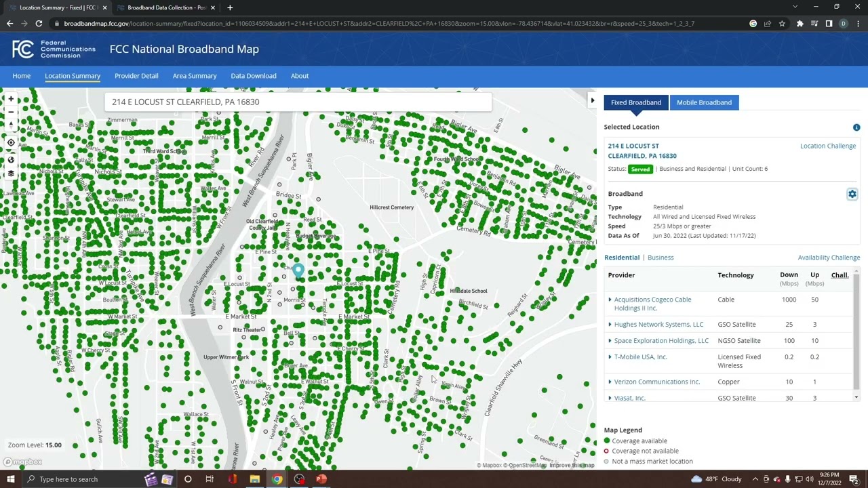Open Location Challenge link
Screen dimensions: 868x488
[x=828, y=146]
